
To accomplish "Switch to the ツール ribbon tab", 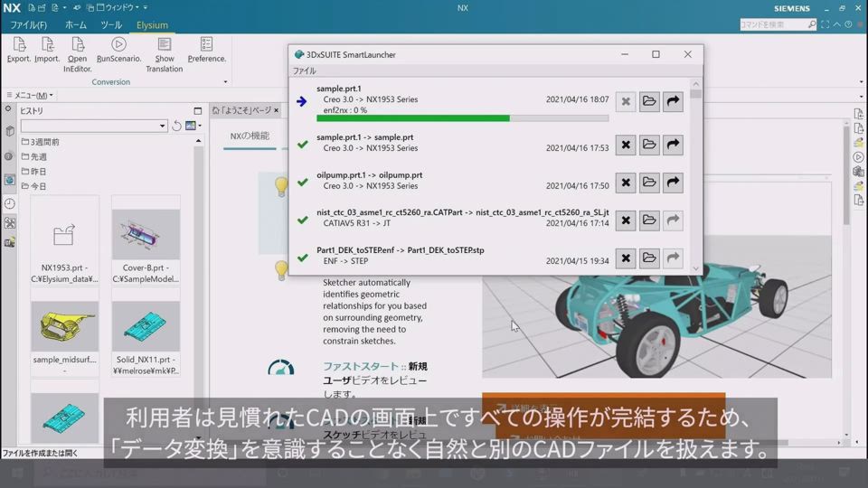I will (x=111, y=25).
